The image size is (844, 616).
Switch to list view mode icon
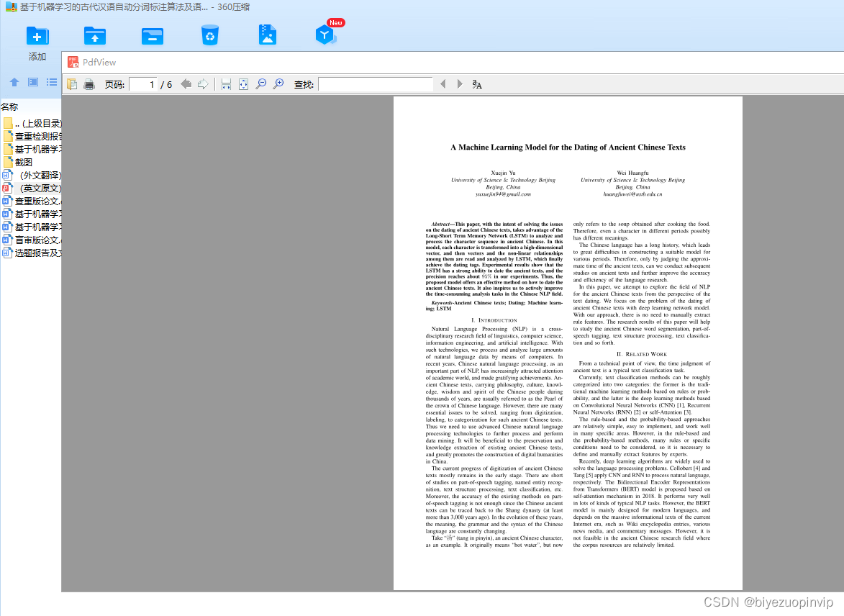click(52, 82)
